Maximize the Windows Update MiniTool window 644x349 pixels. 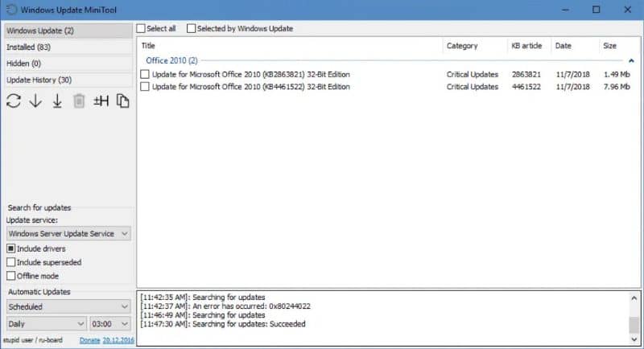pos(597,10)
